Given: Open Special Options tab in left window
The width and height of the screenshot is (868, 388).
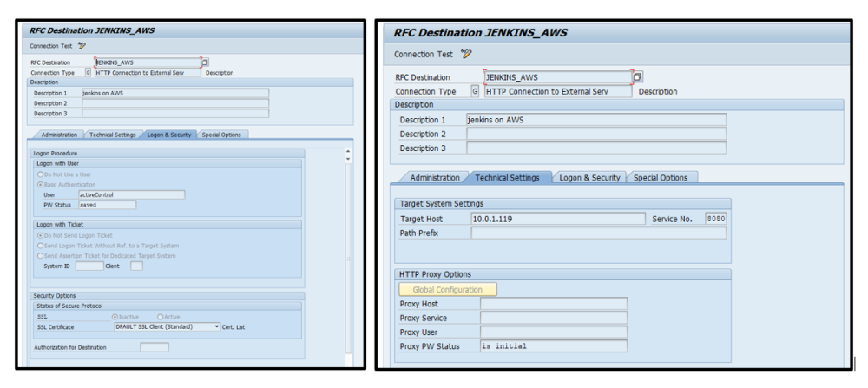Looking at the screenshot, I should point(221,135).
